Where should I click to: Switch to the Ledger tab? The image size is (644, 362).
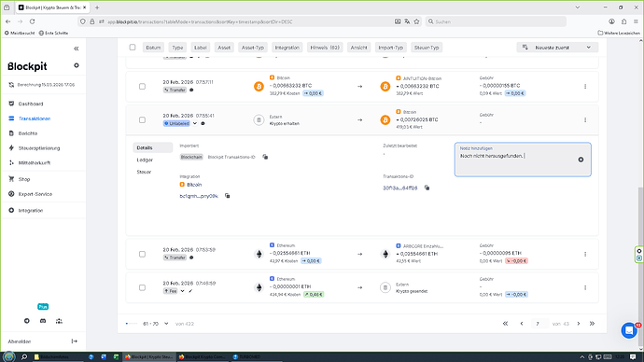click(x=145, y=160)
